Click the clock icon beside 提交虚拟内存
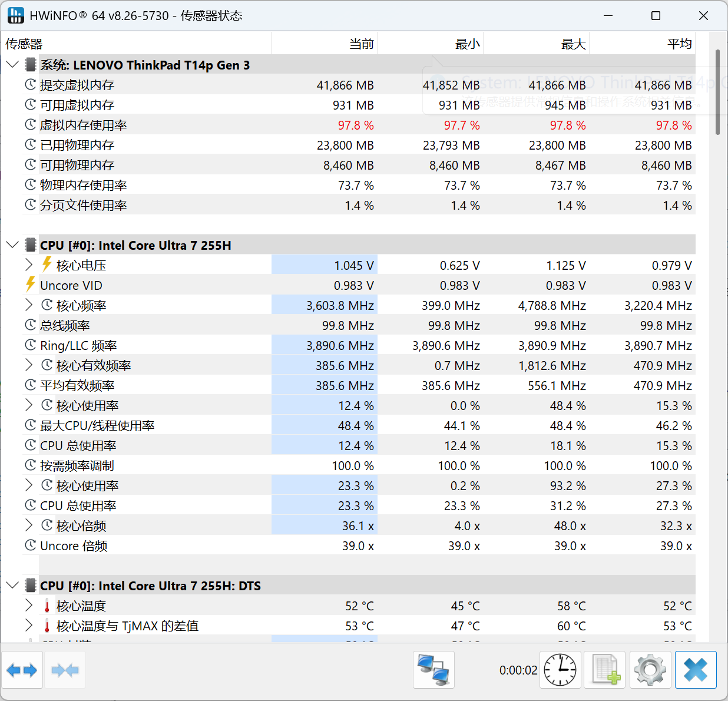Image resolution: width=728 pixels, height=701 pixels. point(31,85)
